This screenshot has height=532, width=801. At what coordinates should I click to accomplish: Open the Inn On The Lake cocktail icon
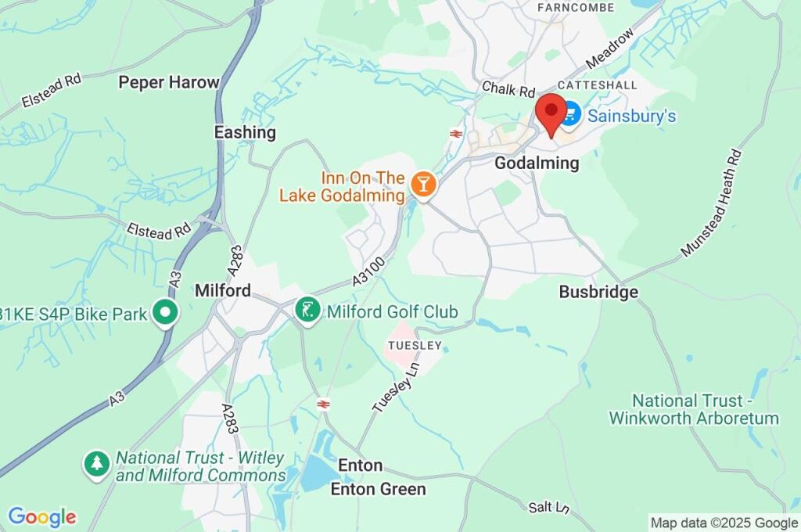423,185
